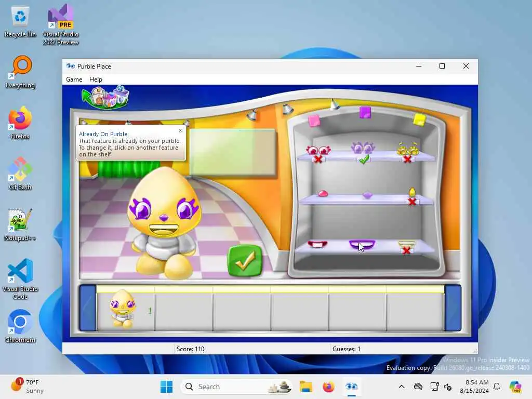This screenshot has height=399, width=532.
Task: Click the yellow color tag above shelf
Action: point(419,120)
